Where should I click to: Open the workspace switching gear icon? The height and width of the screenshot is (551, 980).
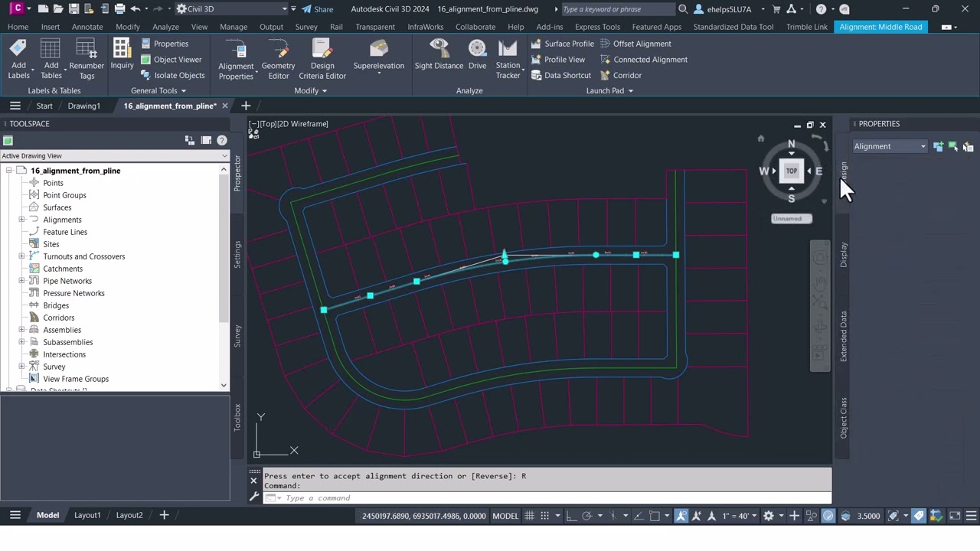point(769,516)
